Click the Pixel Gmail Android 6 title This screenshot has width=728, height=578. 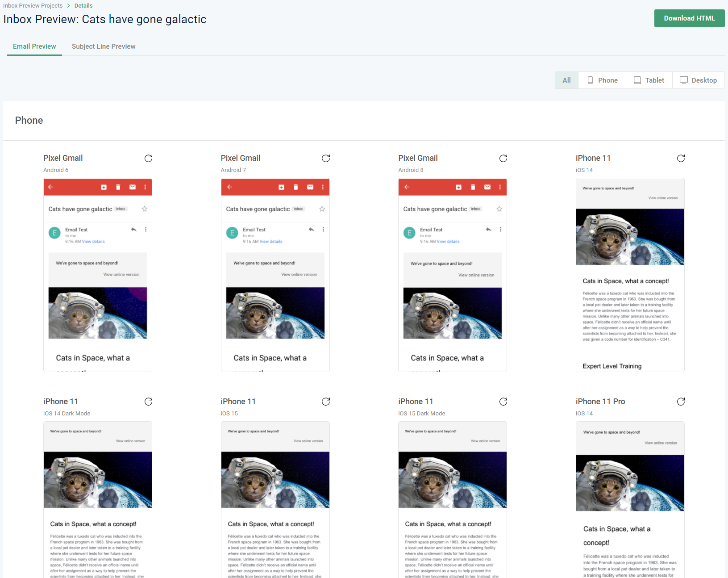63,158
